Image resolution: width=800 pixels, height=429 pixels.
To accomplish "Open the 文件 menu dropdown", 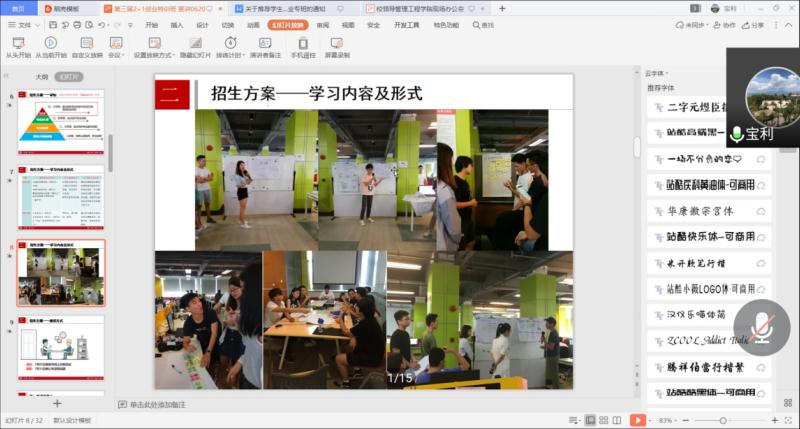I will tap(24, 25).
